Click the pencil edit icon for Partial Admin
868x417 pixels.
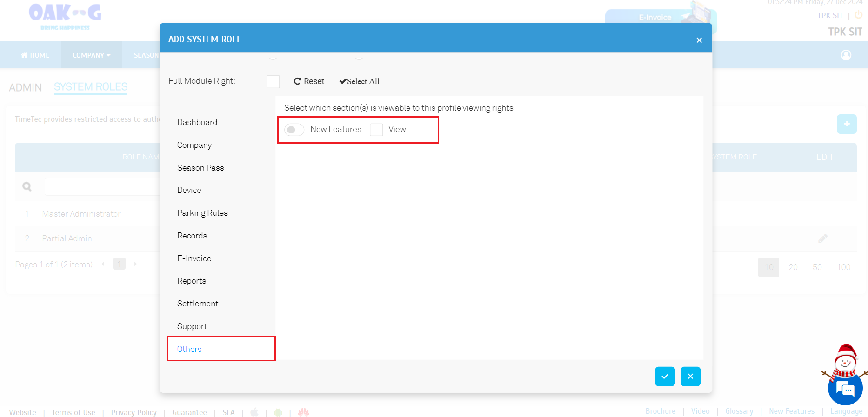[822, 238]
